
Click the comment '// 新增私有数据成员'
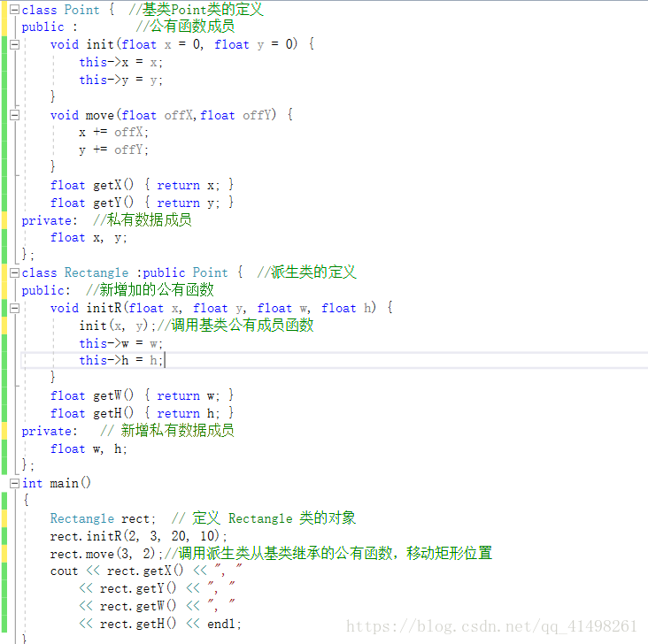coord(167,431)
